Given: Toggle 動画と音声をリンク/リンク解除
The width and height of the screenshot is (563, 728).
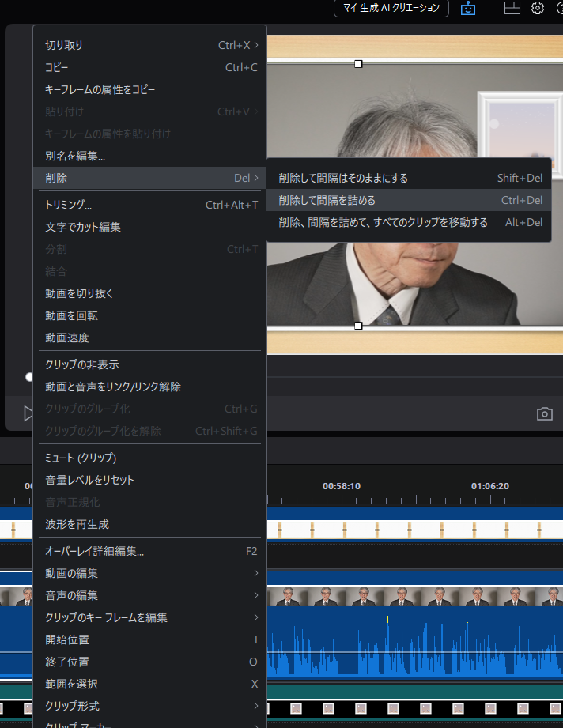Looking at the screenshot, I should pyautogui.click(x=113, y=387).
